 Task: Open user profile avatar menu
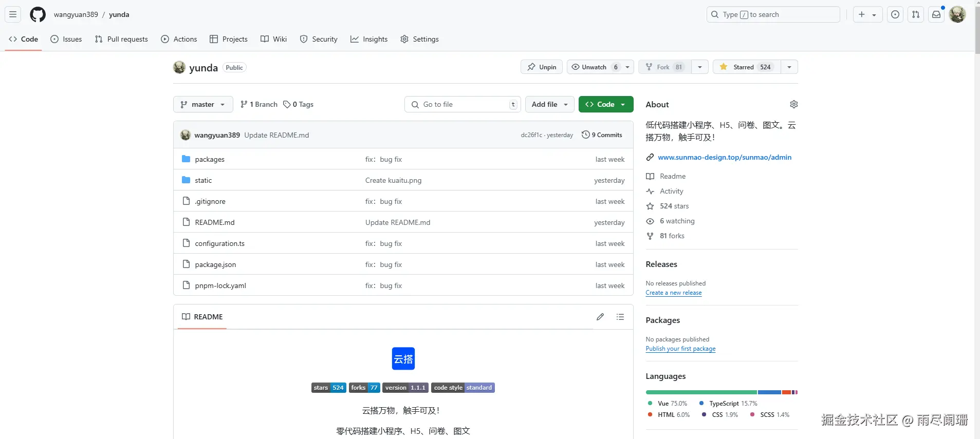957,14
